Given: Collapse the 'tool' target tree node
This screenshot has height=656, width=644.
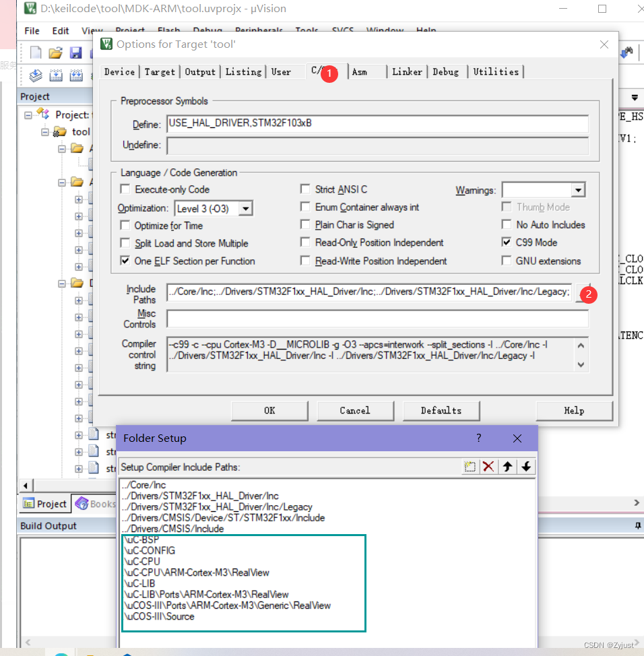Looking at the screenshot, I should [x=44, y=132].
